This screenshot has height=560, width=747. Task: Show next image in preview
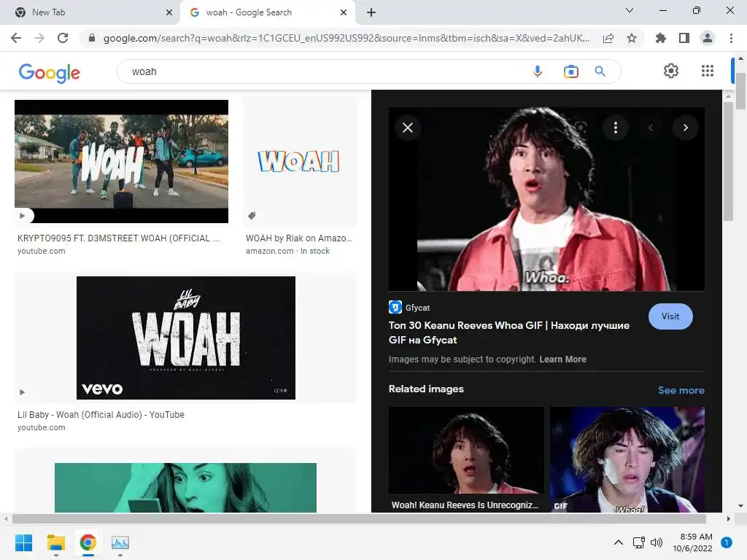coord(686,128)
